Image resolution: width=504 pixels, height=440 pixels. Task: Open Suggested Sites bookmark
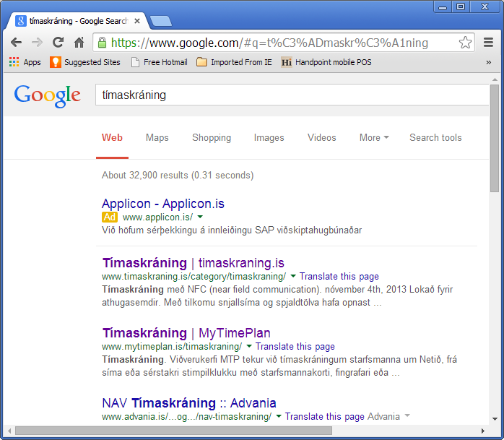[85, 62]
